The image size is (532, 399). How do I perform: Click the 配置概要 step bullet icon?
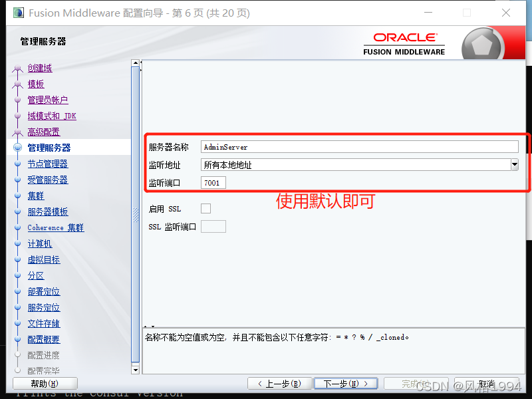click(x=18, y=339)
